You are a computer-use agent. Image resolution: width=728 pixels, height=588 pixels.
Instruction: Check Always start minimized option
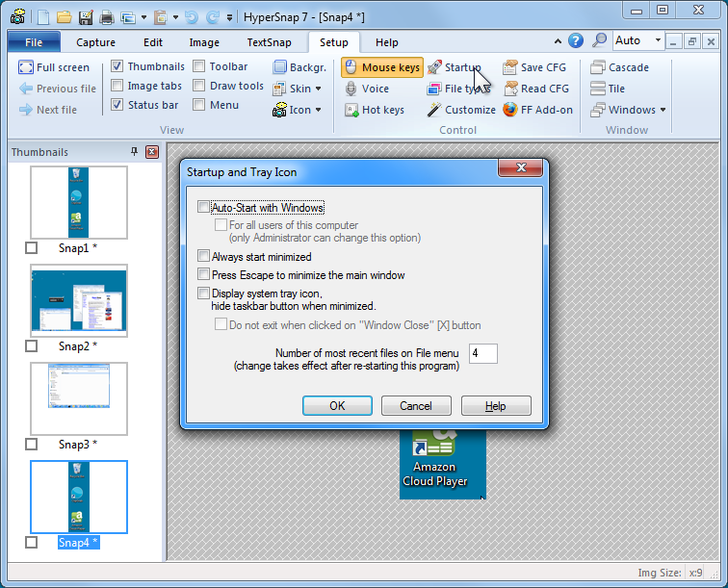(x=203, y=257)
